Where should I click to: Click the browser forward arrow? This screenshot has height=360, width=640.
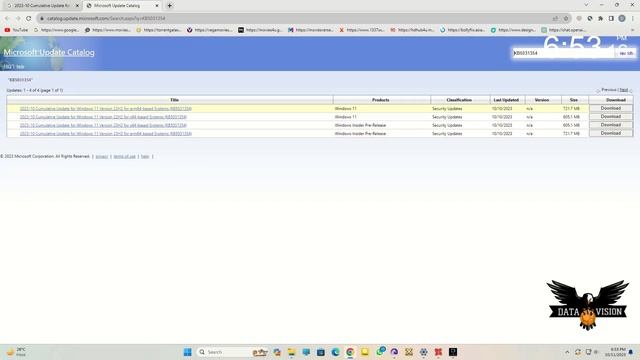[x=18, y=18]
